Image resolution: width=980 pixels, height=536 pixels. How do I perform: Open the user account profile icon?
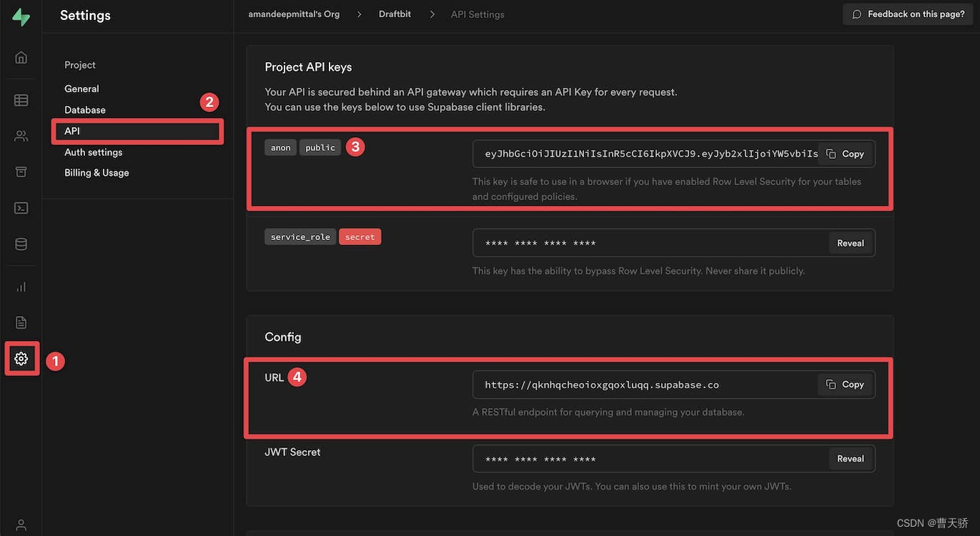pos(21,525)
